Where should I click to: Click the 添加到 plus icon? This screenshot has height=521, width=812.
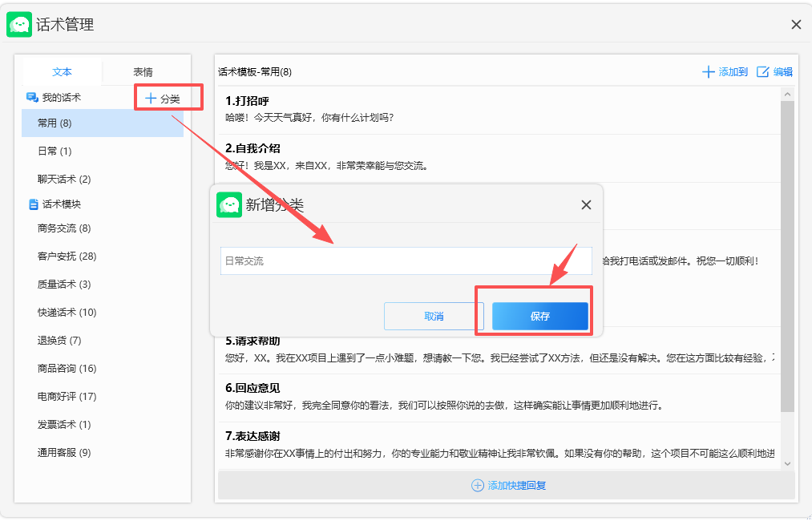click(709, 72)
